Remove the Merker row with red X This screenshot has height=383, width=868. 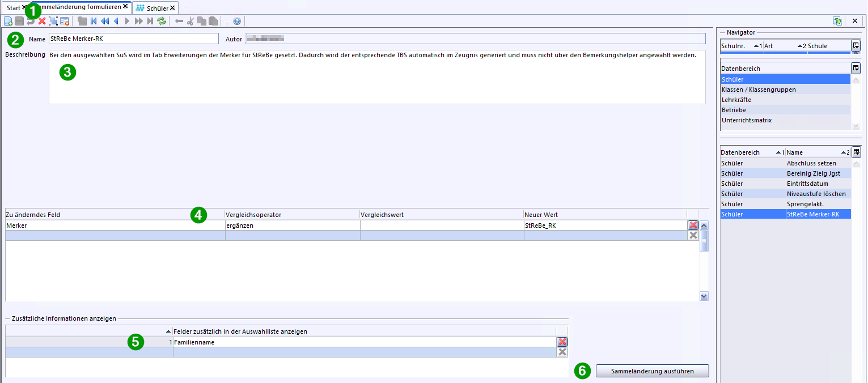pos(693,225)
